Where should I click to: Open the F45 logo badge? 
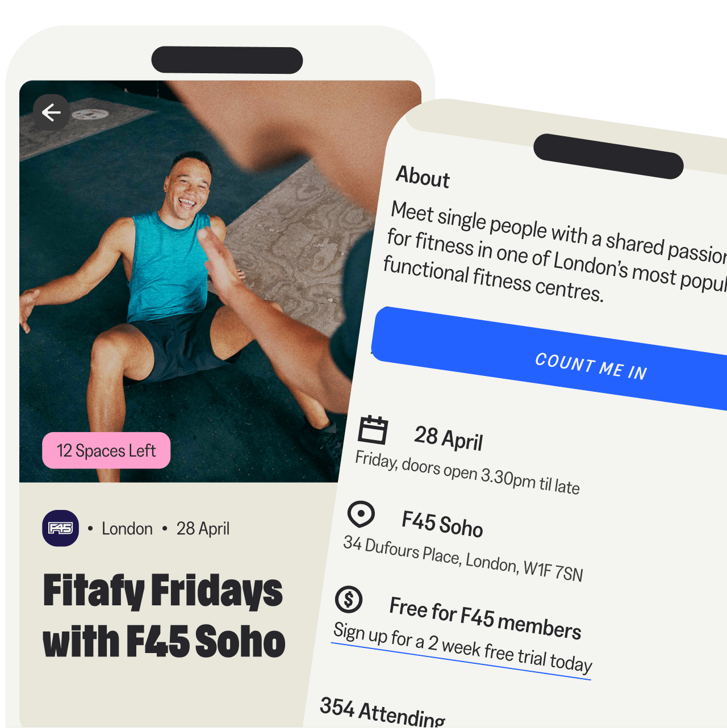click(x=61, y=529)
